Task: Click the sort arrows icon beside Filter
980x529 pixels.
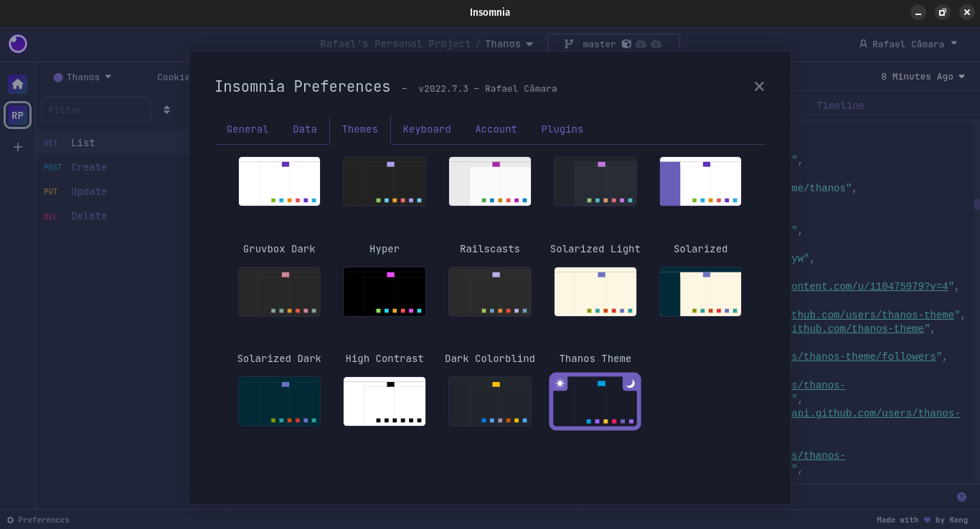Action: (166, 110)
